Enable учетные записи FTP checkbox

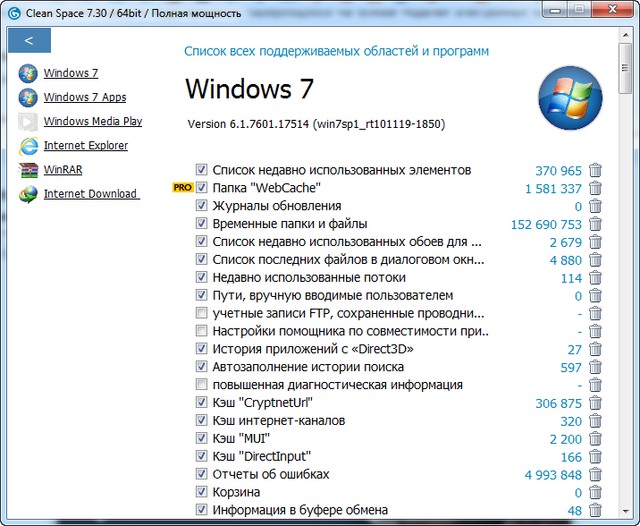(x=202, y=314)
